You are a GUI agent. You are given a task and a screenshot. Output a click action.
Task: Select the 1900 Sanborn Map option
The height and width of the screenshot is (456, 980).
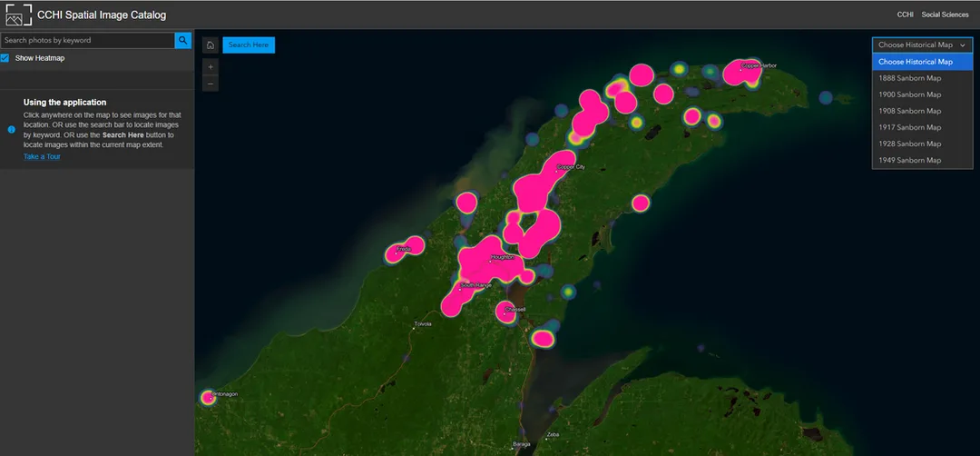coord(922,94)
